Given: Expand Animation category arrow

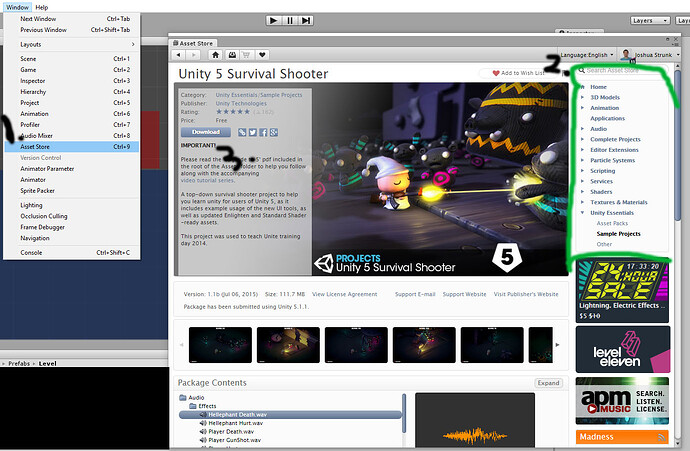Looking at the screenshot, I should pyautogui.click(x=582, y=108).
